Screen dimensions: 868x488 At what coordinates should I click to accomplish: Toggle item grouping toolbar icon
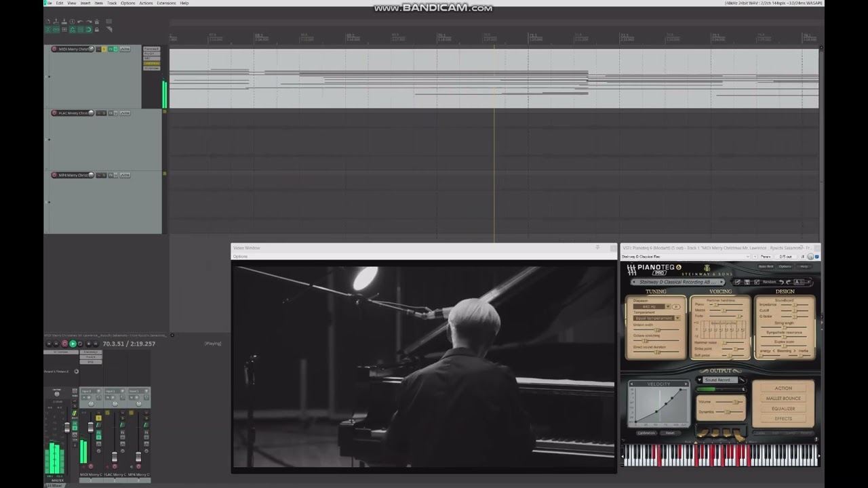coord(56,30)
